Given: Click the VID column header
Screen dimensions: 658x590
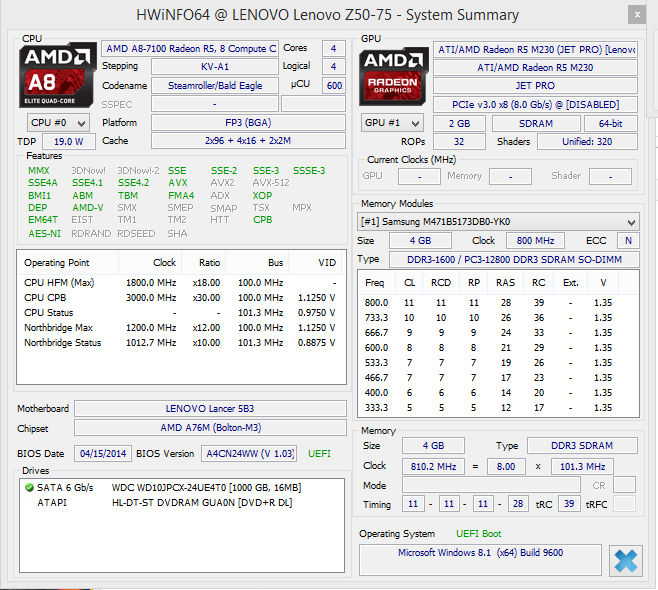Looking at the screenshot, I should click(317, 263).
